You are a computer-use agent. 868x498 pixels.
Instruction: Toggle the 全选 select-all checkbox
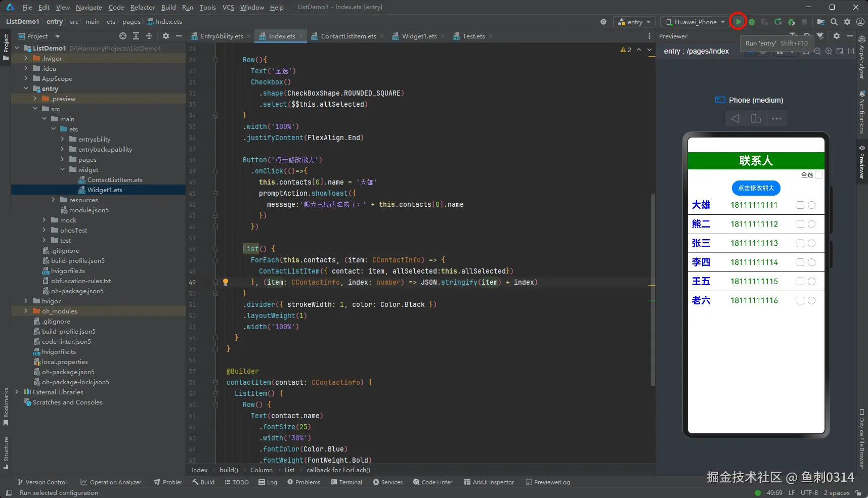(x=819, y=175)
